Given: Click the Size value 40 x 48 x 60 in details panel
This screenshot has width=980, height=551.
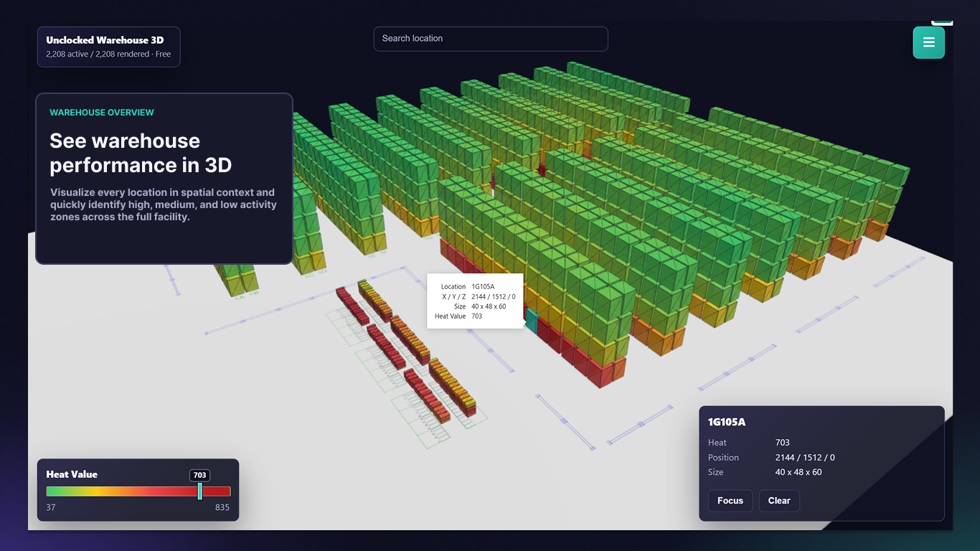Looking at the screenshot, I should point(798,472).
